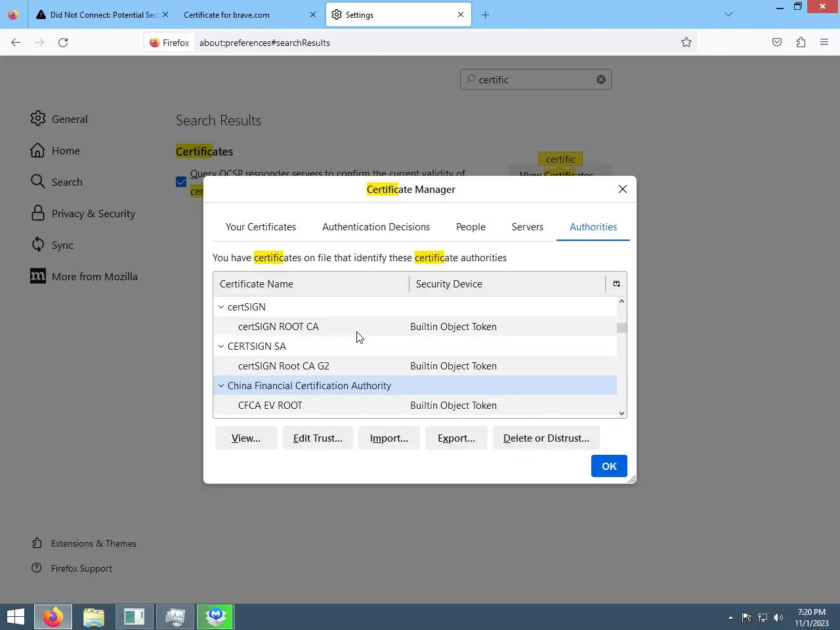Switch to the Authentication Decisions tab
Viewport: 840px width, 630px height.
click(x=376, y=226)
